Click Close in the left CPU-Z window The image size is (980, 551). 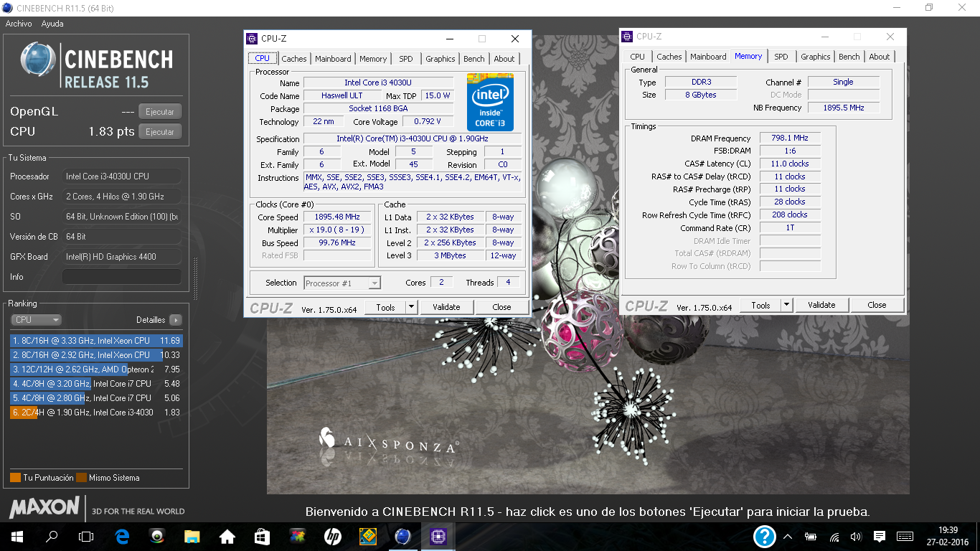501,307
